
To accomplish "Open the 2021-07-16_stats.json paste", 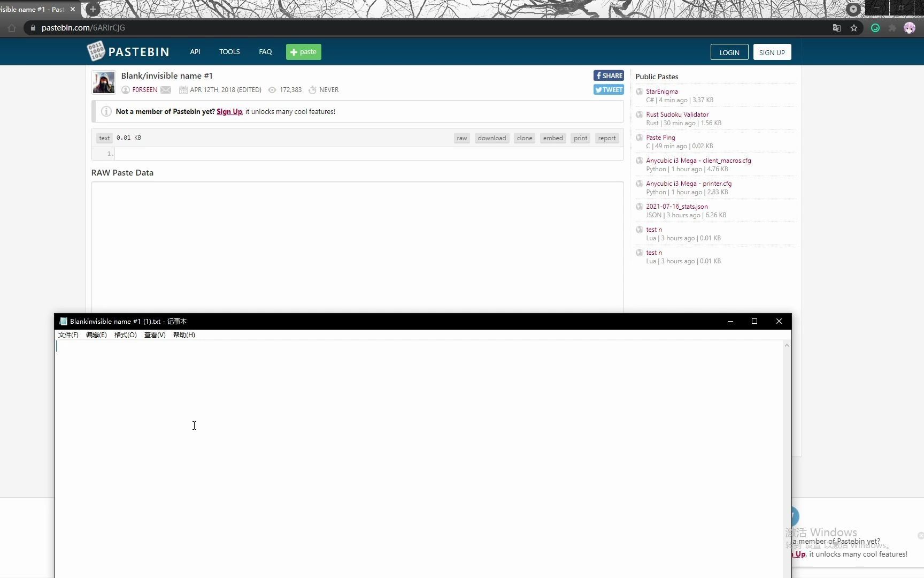I will [x=677, y=207].
